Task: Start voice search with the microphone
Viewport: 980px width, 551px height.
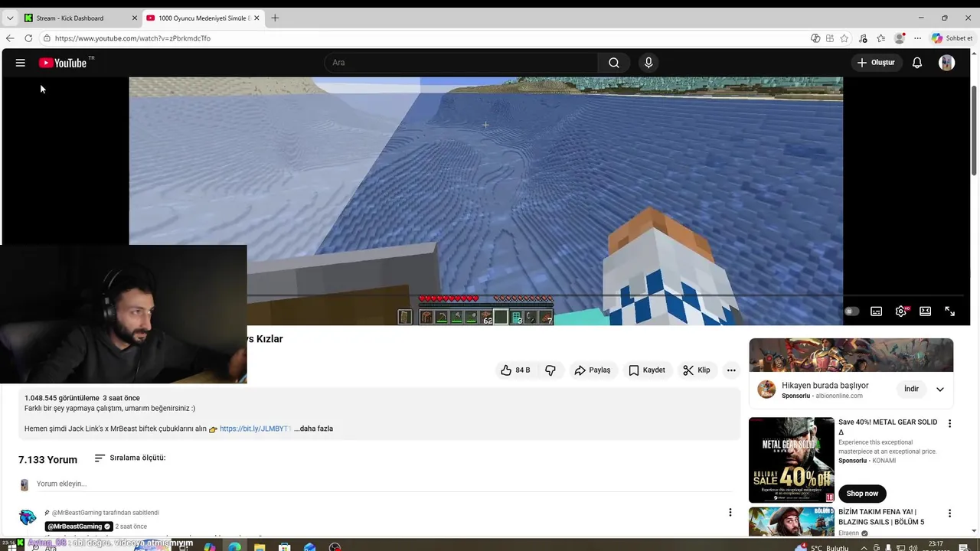Action: coord(648,63)
